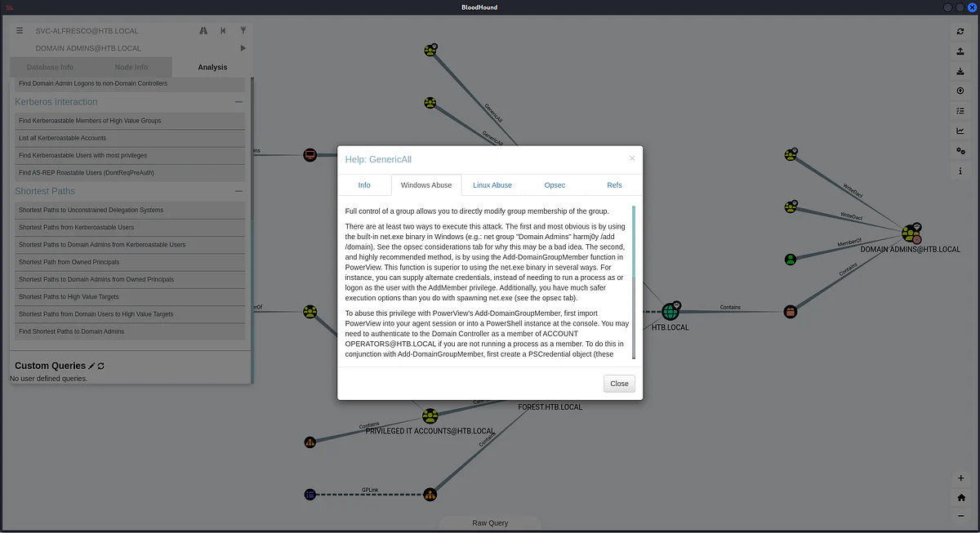This screenshot has height=533, width=980.
Task: Run Find Domain Admin Logons to non-Domain Controllers
Action: 130,83
